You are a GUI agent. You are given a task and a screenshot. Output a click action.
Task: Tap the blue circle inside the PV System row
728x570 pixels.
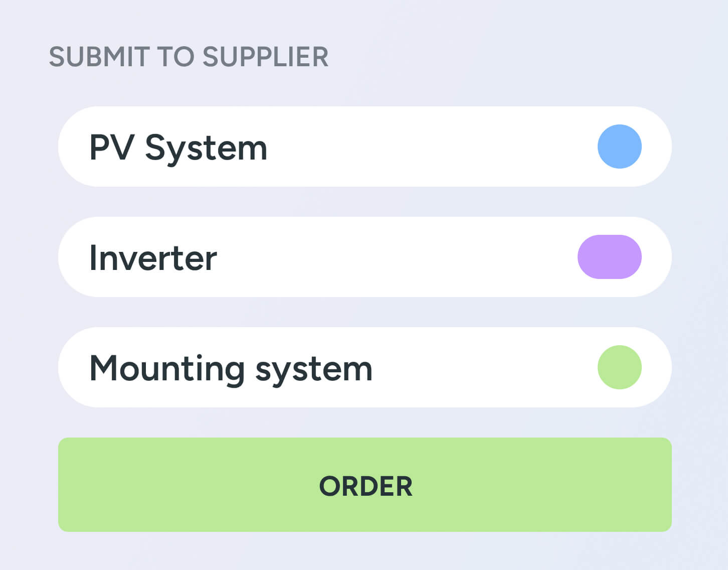point(620,146)
